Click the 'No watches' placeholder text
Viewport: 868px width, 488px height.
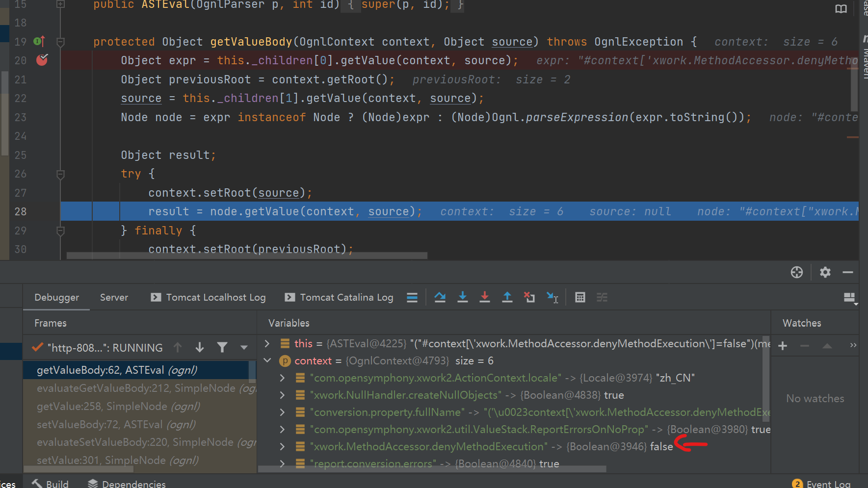[x=815, y=398]
